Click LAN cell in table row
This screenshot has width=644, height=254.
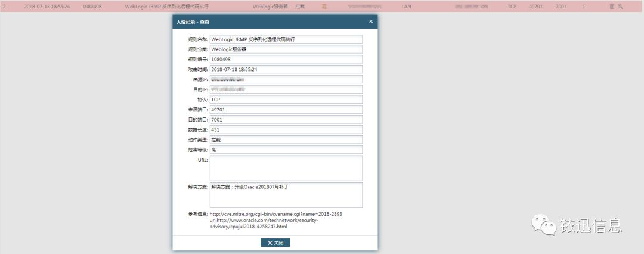click(x=406, y=7)
